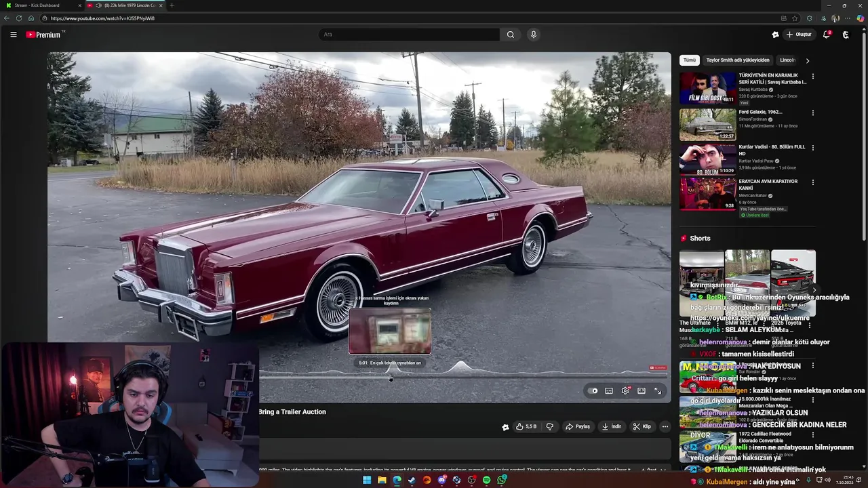The image size is (868, 488).
Task: Open WhatsApp from the taskbar
Action: point(502,480)
